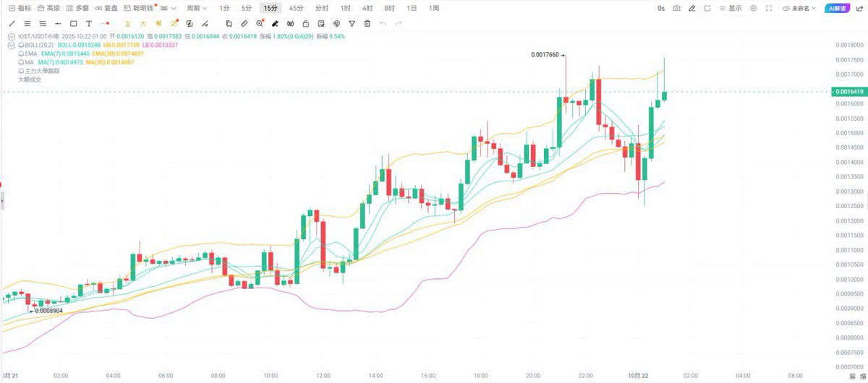Image resolution: width=868 pixels, height=383 pixels.
Task: Click the export window icon beside the pencil
Action: click(x=707, y=8)
